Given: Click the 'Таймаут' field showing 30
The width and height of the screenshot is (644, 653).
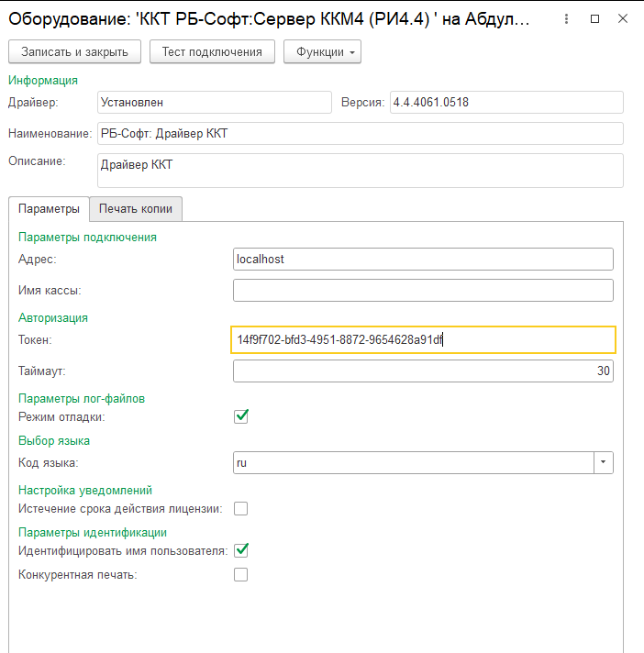Looking at the screenshot, I should coord(423,371).
